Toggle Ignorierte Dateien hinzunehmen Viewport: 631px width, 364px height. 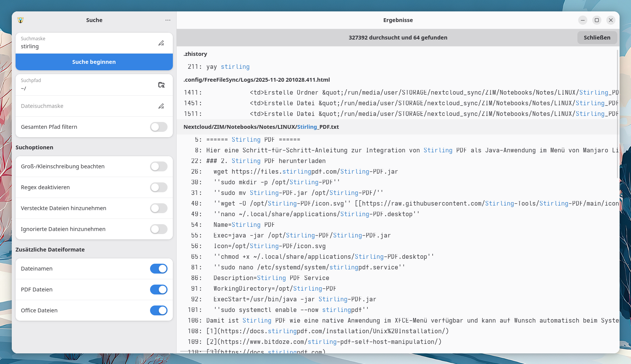pos(158,229)
